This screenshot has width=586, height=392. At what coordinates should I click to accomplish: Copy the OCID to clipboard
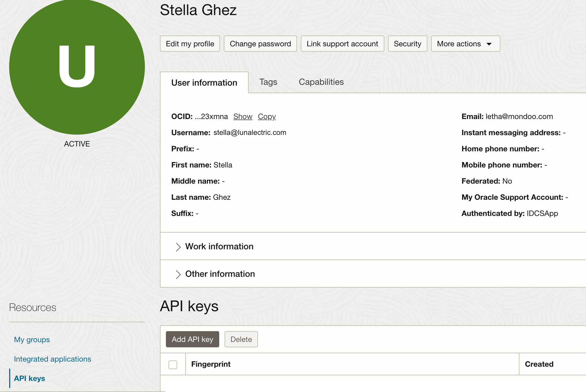[x=267, y=116]
